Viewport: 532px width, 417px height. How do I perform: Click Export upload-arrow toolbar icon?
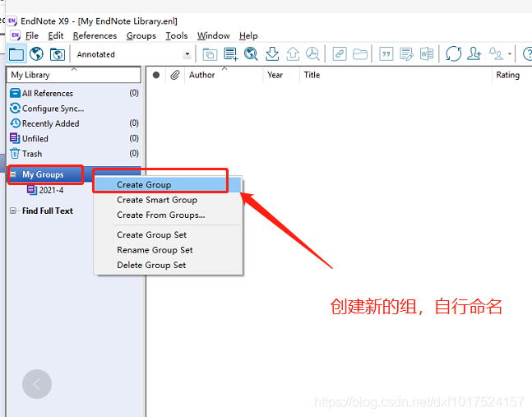[x=293, y=54]
